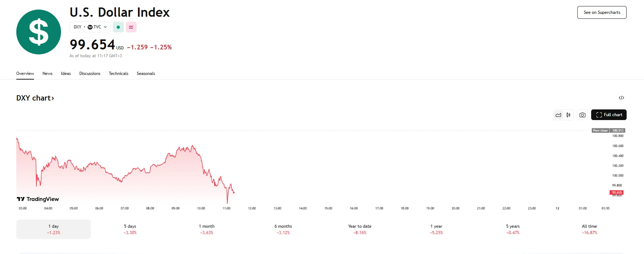Switch chart to area style

click(x=559, y=115)
